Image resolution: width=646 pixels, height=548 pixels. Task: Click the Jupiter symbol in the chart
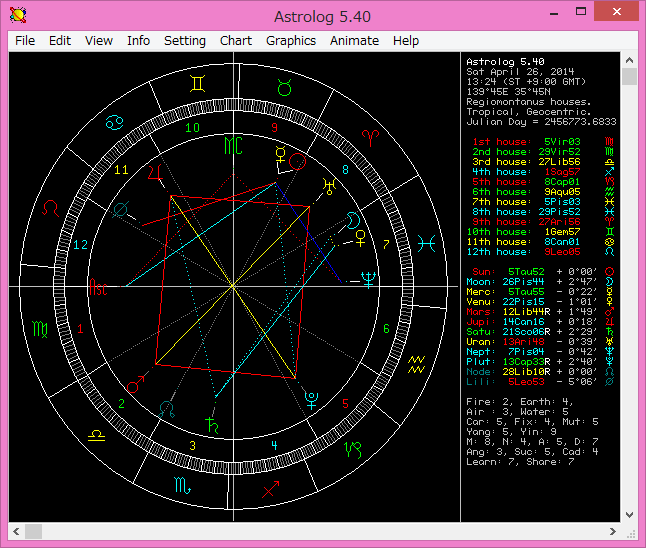[x=155, y=172]
